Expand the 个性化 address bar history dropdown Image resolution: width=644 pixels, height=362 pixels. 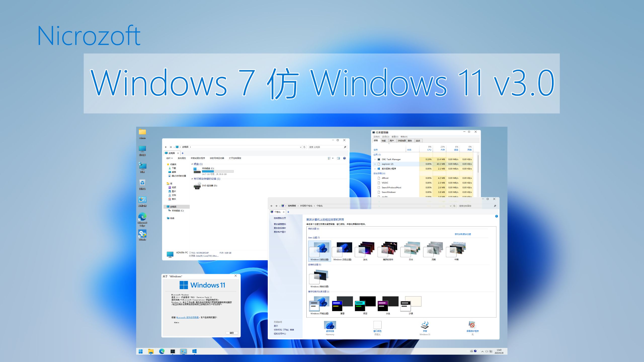[451, 206]
